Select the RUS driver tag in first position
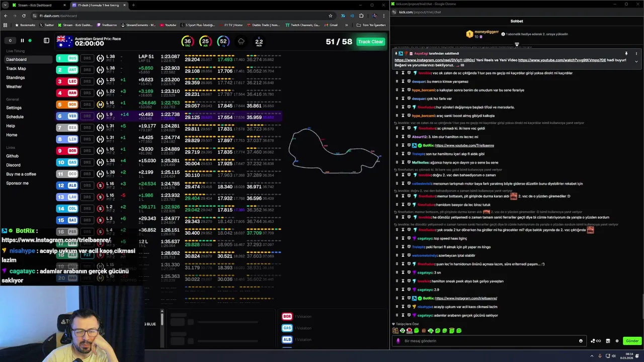 [67, 58]
